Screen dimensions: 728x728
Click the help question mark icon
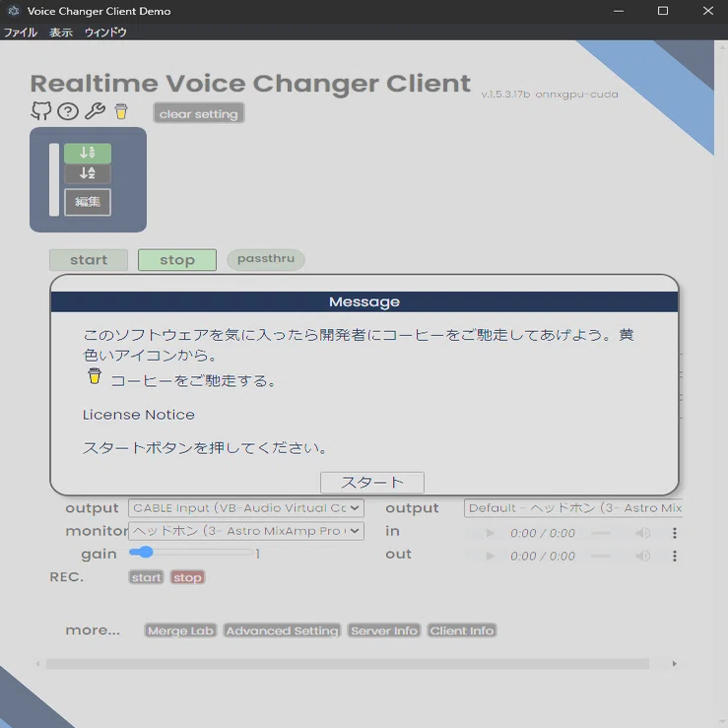[x=68, y=111]
